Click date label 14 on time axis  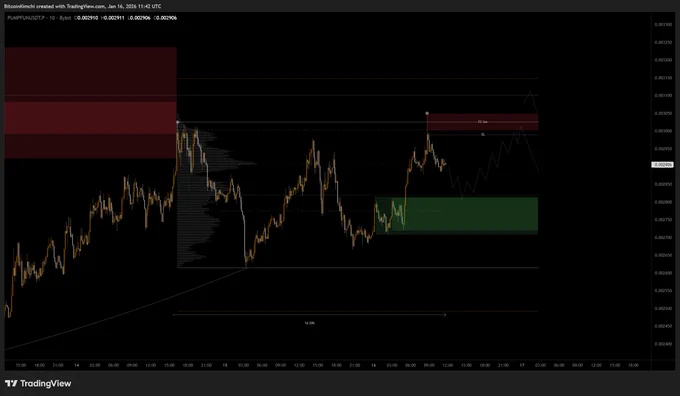(x=76, y=366)
